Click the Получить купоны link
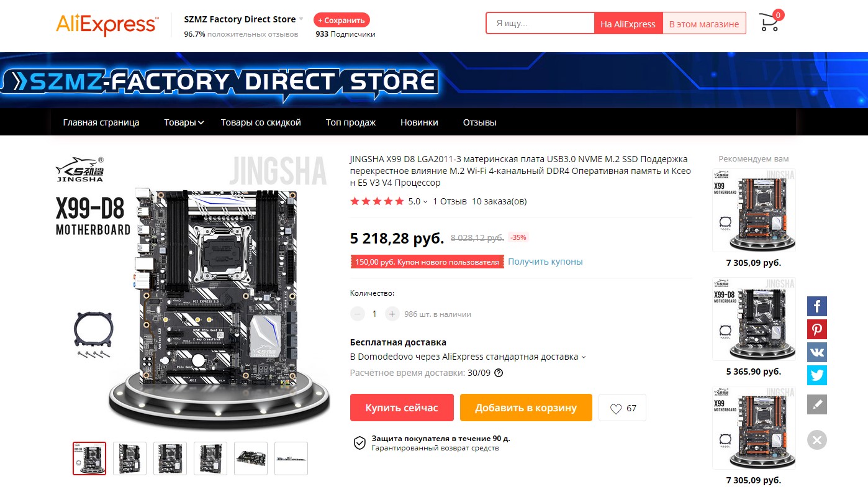The height and width of the screenshot is (497, 868). tap(545, 262)
